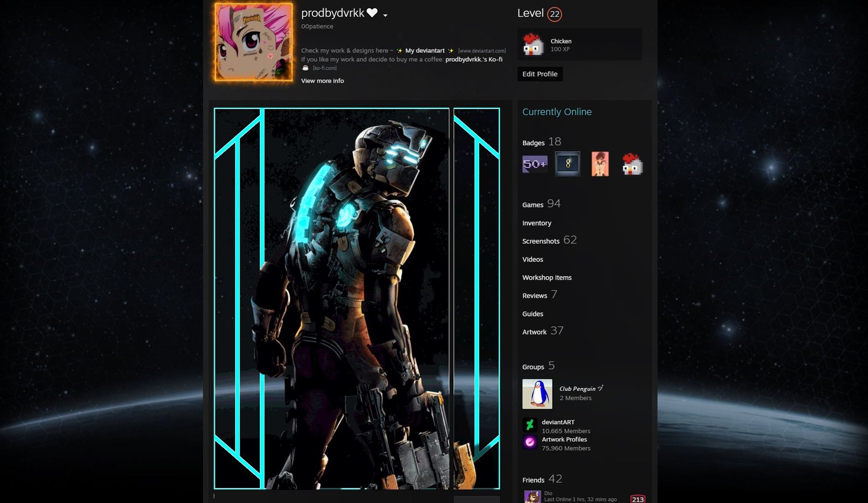Click the coffee cup icon by ko-fi.com
The height and width of the screenshot is (503, 868).
click(x=305, y=68)
